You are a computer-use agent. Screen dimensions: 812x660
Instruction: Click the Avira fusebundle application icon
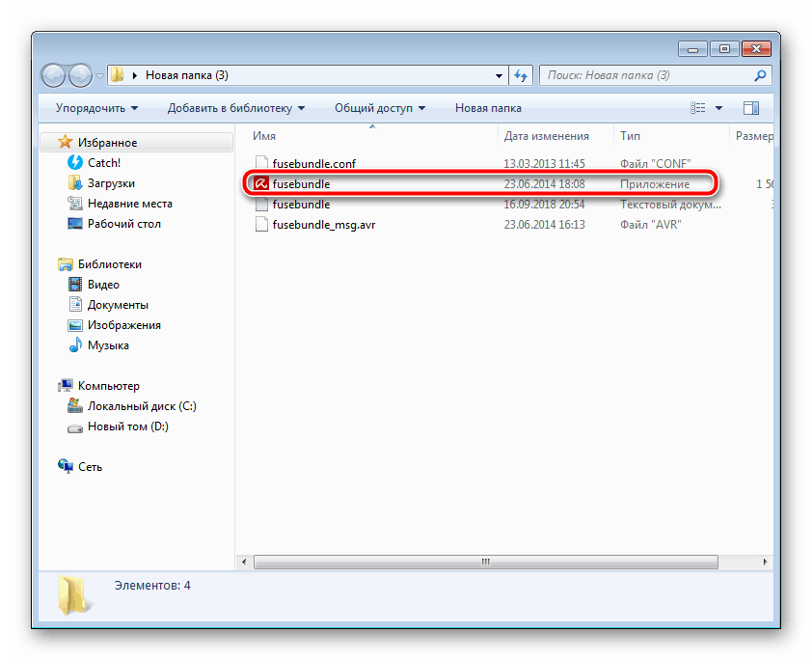click(x=260, y=184)
